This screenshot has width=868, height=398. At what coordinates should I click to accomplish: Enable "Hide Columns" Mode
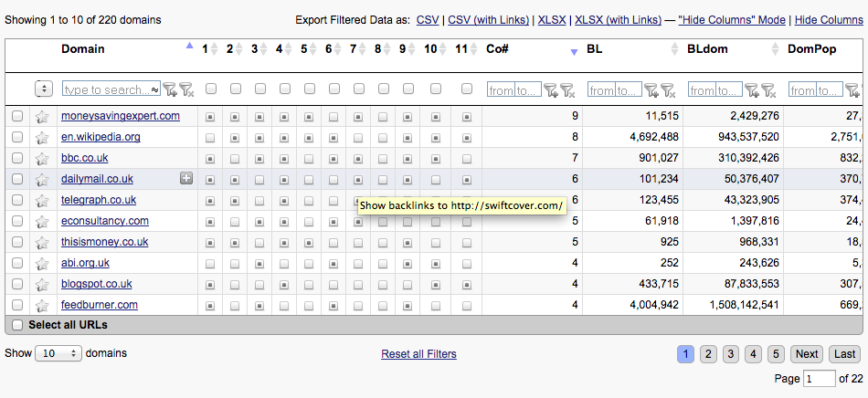[x=732, y=20]
